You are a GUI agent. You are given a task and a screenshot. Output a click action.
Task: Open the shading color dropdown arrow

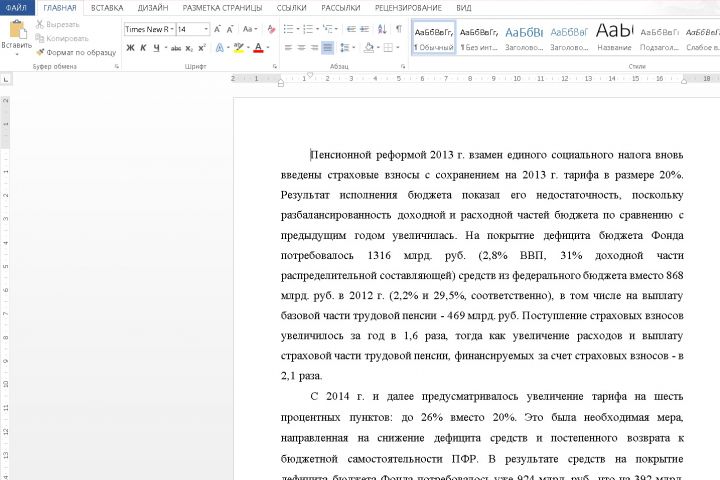coord(378,48)
